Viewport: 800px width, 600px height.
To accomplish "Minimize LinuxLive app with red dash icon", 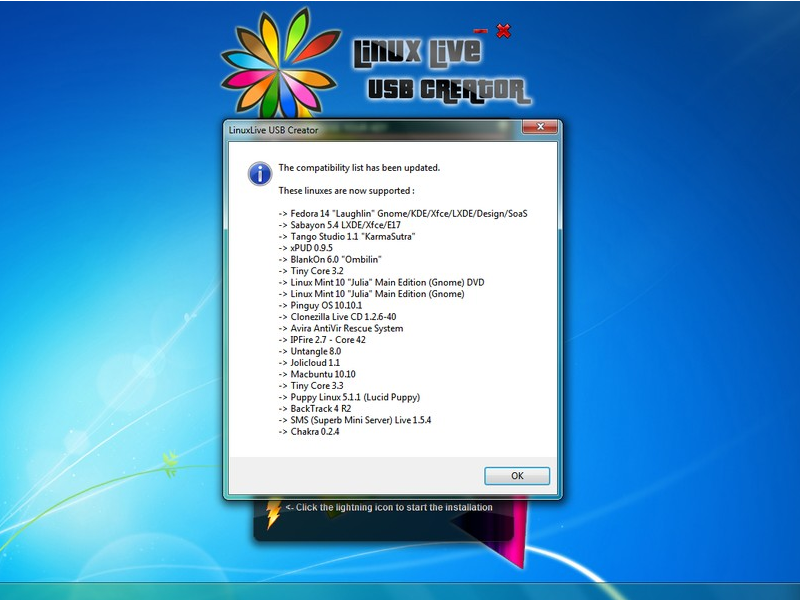I will pyautogui.click(x=480, y=30).
